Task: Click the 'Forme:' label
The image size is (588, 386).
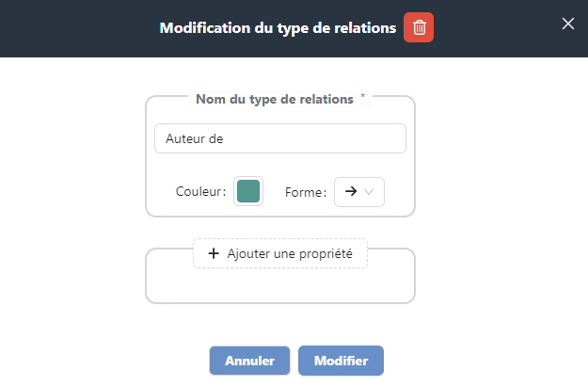Action: pos(306,192)
